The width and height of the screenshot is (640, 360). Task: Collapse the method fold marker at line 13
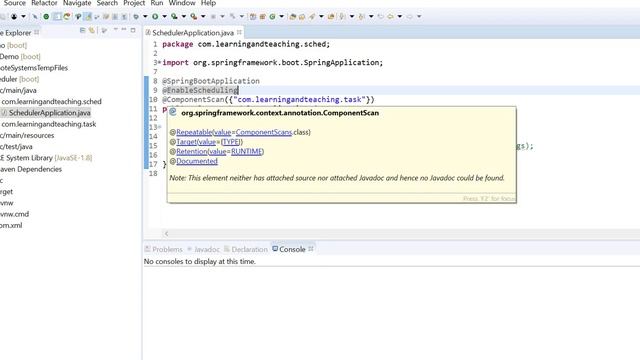pos(160,127)
